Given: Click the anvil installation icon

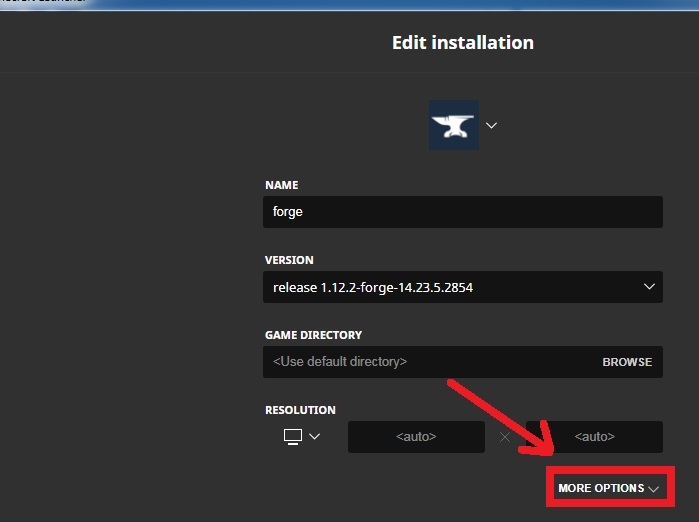Looking at the screenshot, I should point(454,125).
